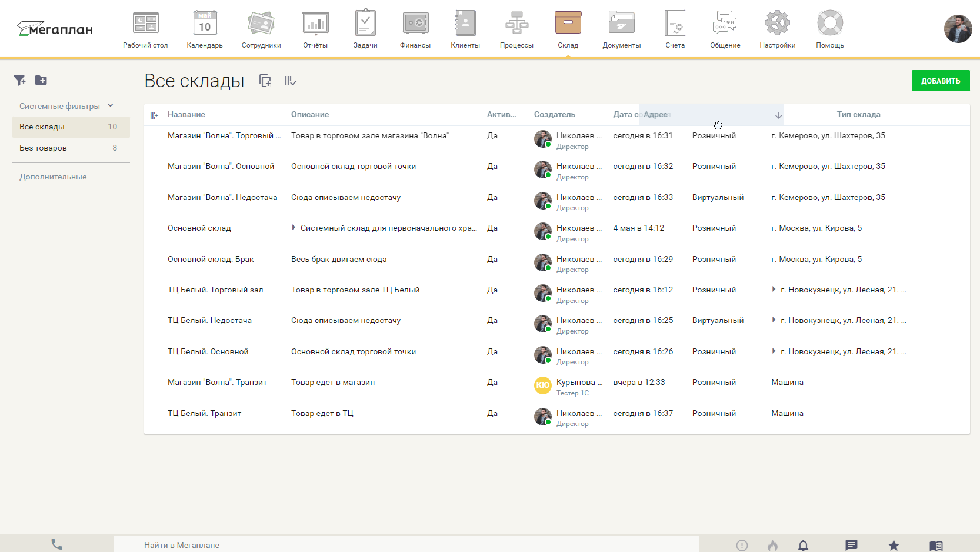Open the column settings icon in the toolbar
Screen dimensions: 980x552
pos(289,81)
